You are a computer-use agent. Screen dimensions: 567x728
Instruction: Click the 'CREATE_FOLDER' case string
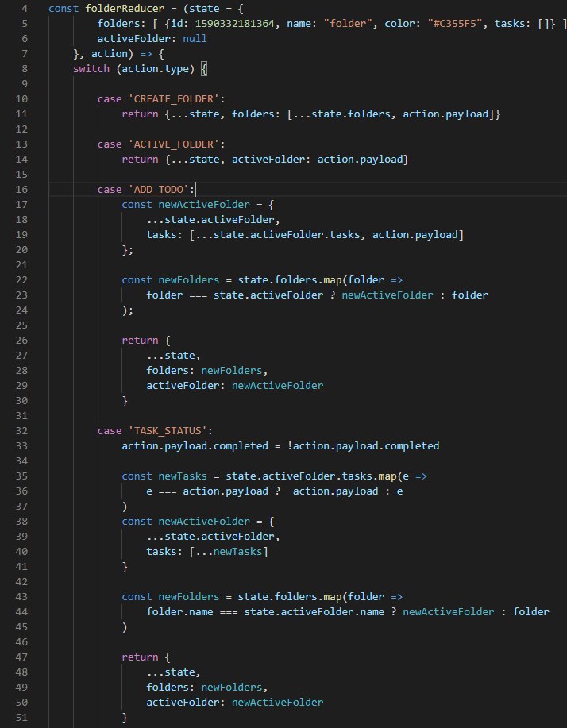pyautogui.click(x=174, y=99)
